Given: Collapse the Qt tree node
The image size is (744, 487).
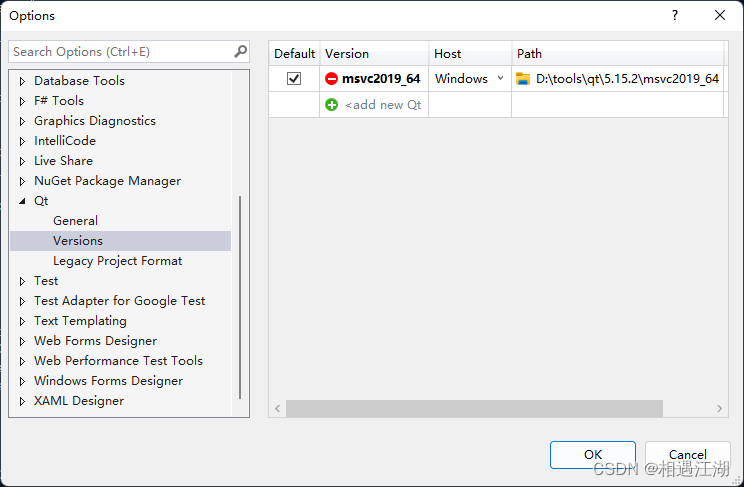Looking at the screenshot, I should tap(23, 201).
